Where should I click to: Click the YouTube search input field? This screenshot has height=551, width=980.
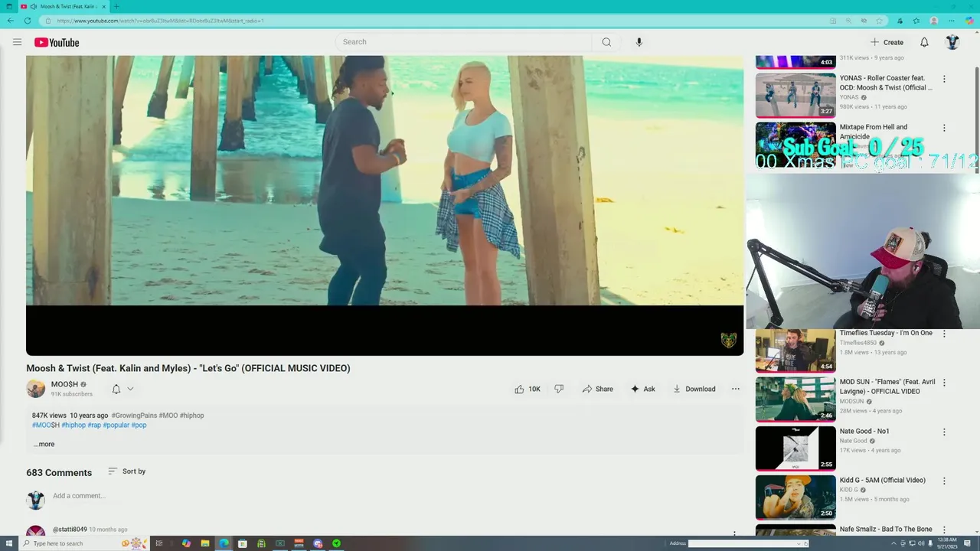(x=463, y=42)
